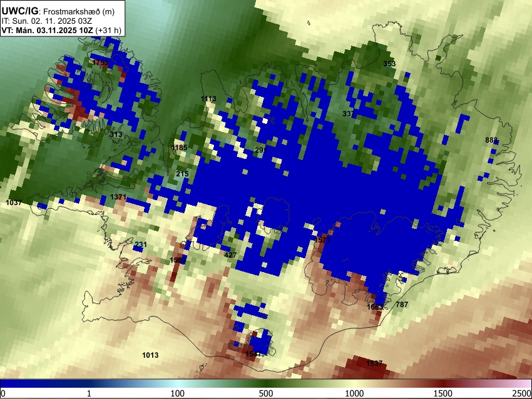Click the 215 value label on the map
Screen dimensions: 532x399
click(x=182, y=174)
